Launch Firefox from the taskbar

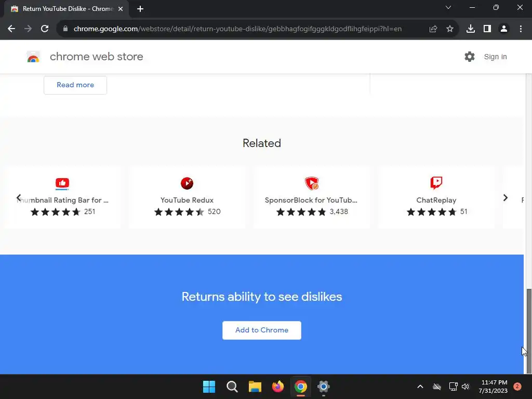(278, 387)
